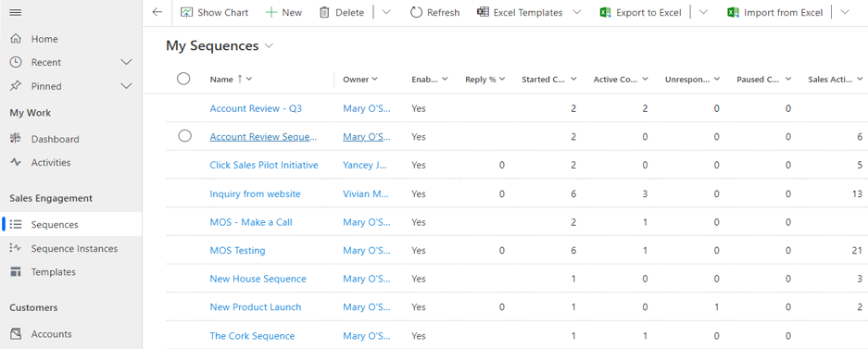
Task: Click the Sequences list icon
Action: (16, 224)
